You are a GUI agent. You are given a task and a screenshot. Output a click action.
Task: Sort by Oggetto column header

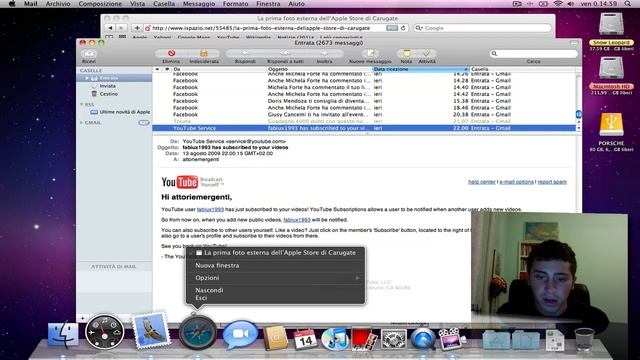pos(319,69)
